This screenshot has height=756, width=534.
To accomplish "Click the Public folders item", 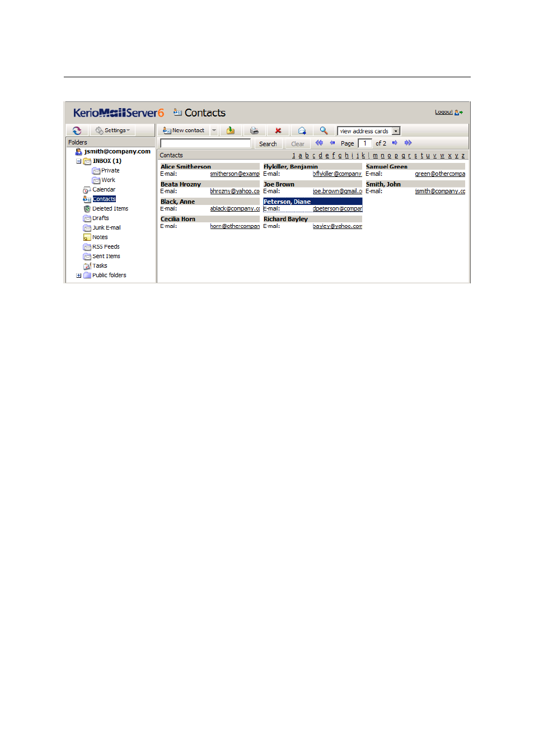I will point(109,275).
